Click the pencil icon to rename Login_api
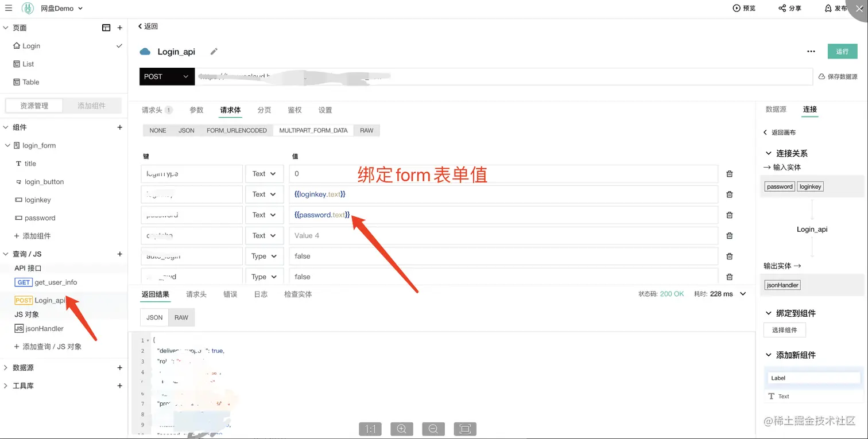868x439 pixels. pos(213,51)
